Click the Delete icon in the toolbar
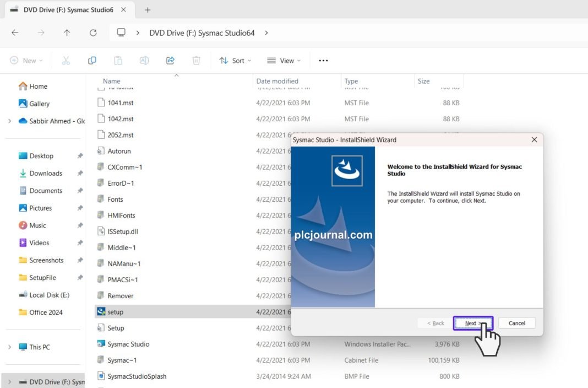The height and width of the screenshot is (388, 588). pyautogui.click(x=196, y=60)
